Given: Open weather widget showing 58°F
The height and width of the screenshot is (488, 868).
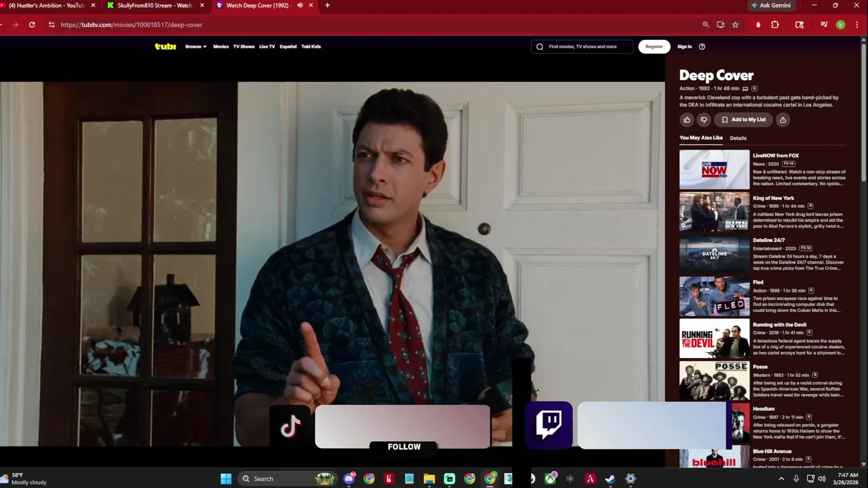Looking at the screenshot, I should tap(24, 479).
